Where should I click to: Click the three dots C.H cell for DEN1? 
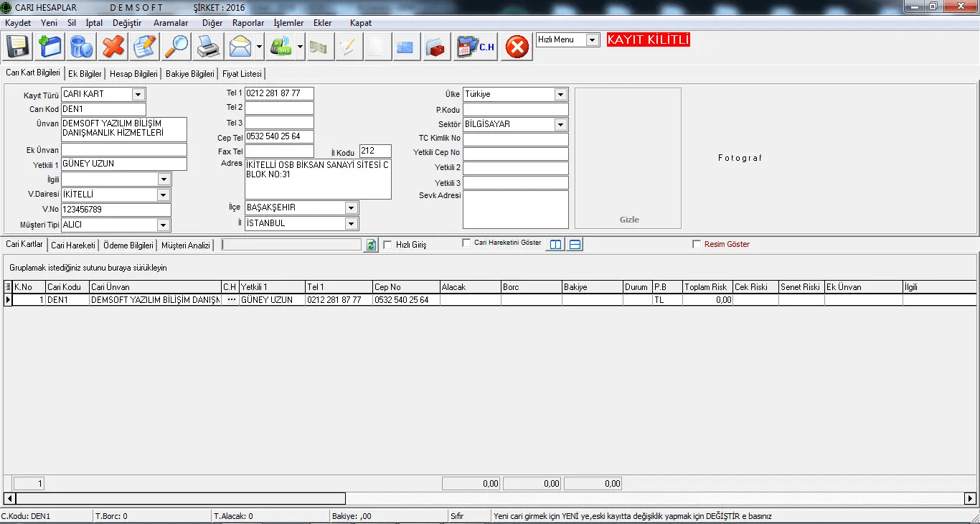pyautogui.click(x=231, y=300)
